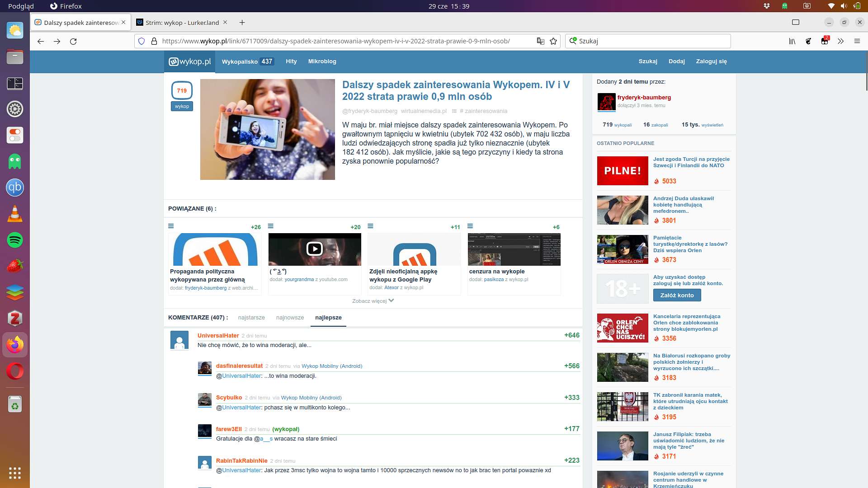The width and height of the screenshot is (868, 488).
Task: Open fryderyk-baumberg profile in sidebar
Action: click(x=644, y=98)
